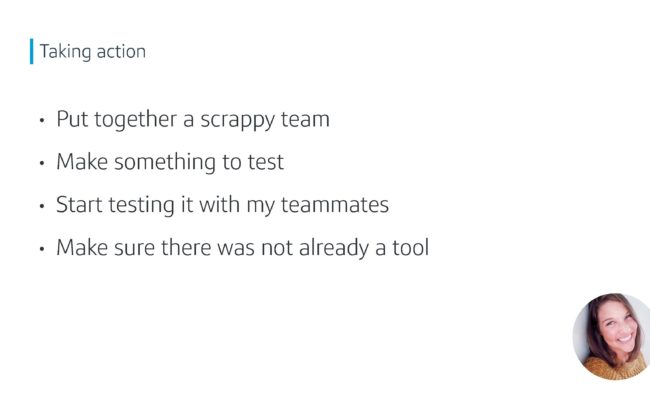Click the bullet dot before "Start testing"
The image size is (650, 406).
41,206
